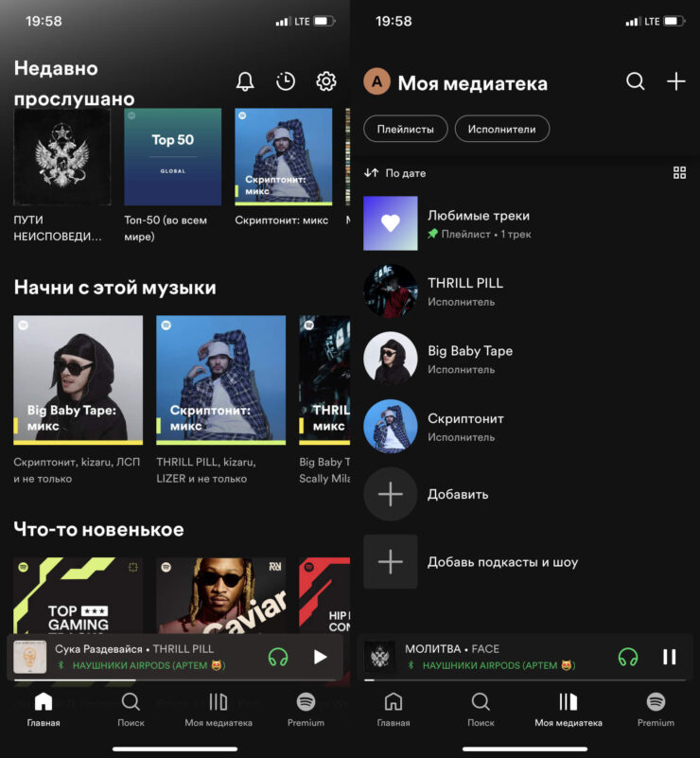700x758 pixels.
Task: Open Premium tab in right bottom bar
Action: click(656, 710)
